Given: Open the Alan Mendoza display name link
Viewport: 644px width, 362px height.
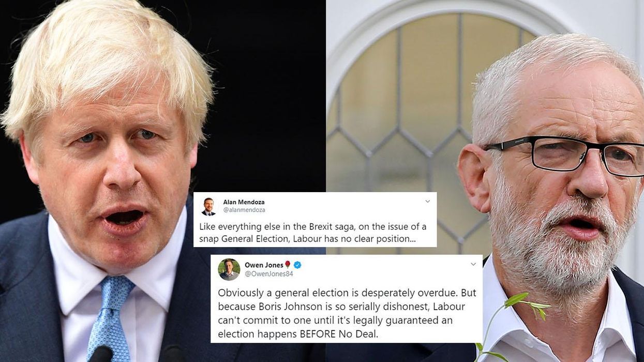Looking at the screenshot, I should (244, 202).
